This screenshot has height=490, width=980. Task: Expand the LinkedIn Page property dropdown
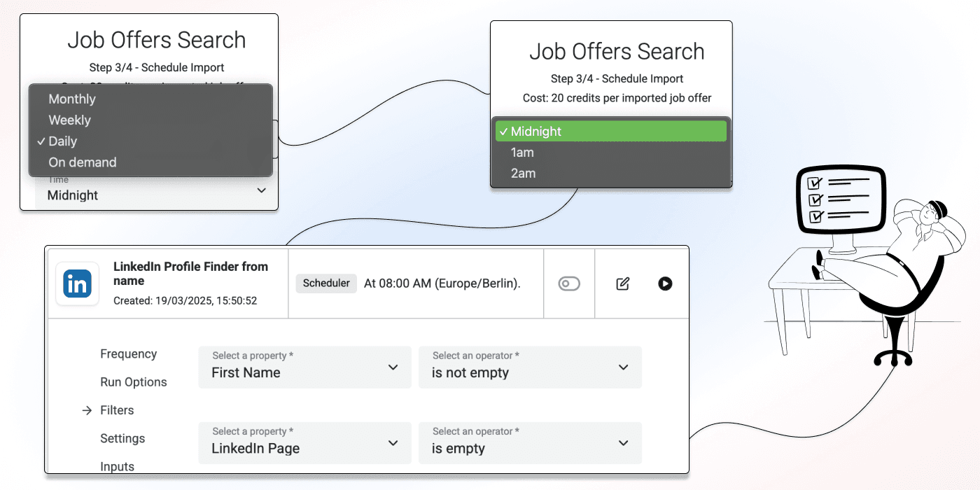coord(304,443)
